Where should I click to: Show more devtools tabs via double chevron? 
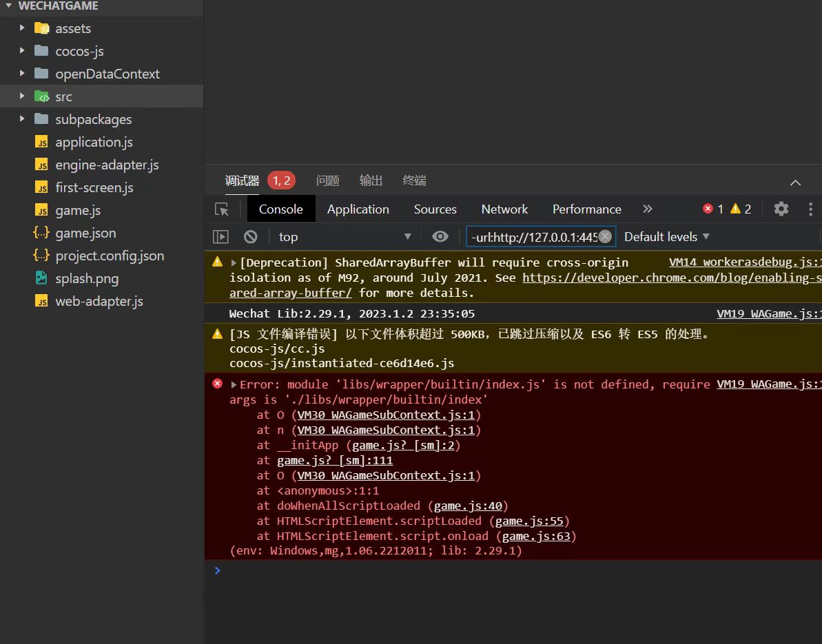click(648, 209)
